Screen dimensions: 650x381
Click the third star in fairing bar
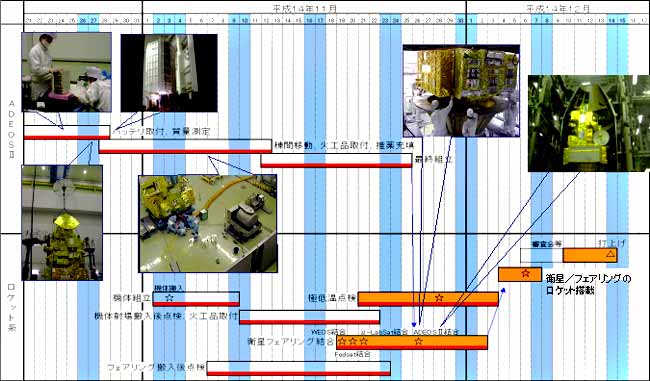pyautogui.click(x=364, y=342)
